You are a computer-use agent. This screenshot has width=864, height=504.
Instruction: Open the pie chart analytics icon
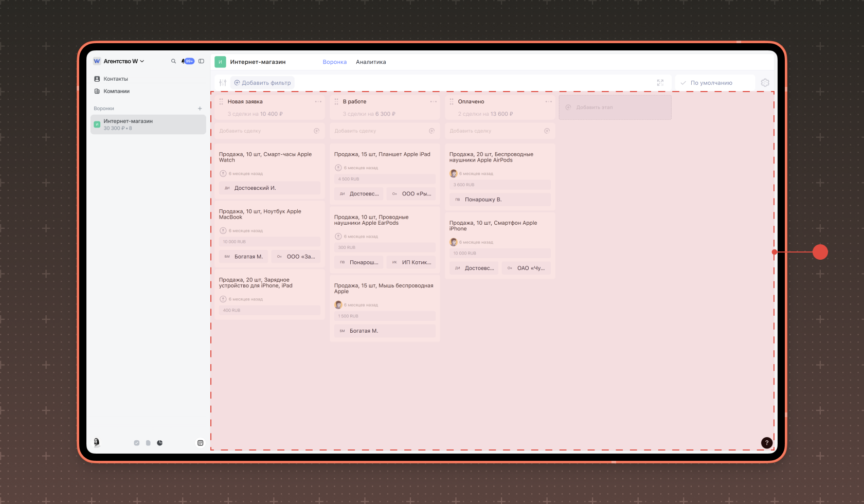(160, 443)
